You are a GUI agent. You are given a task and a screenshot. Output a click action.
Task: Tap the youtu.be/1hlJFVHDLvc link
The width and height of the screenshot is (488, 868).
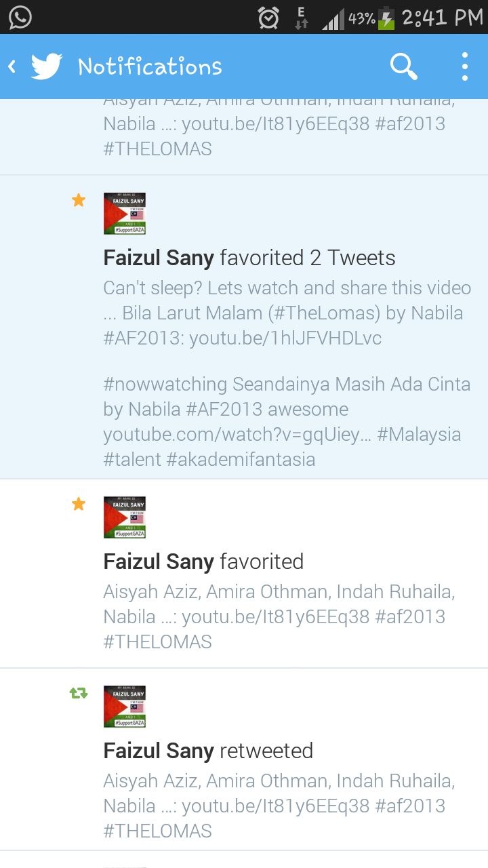click(x=285, y=338)
